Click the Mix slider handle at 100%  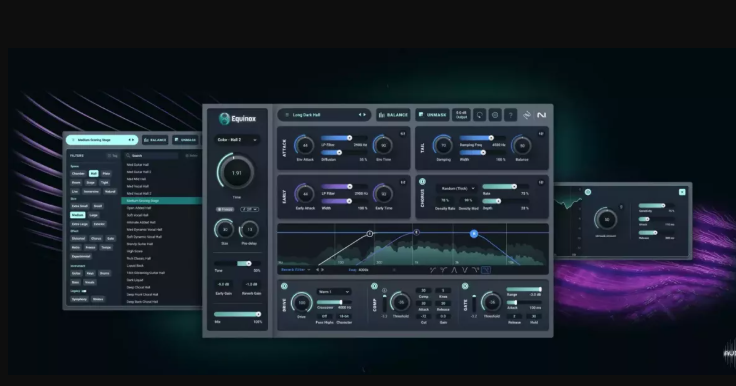pos(258,314)
